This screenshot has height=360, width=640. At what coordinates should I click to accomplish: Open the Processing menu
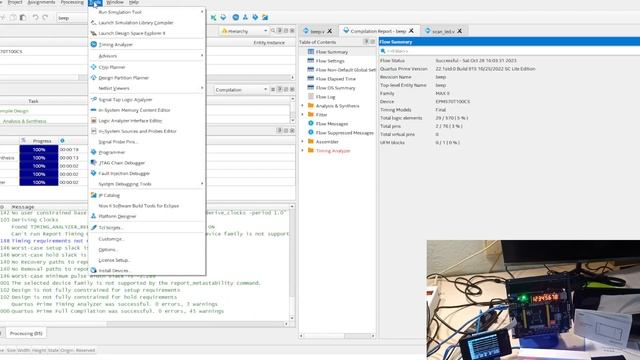(72, 2)
